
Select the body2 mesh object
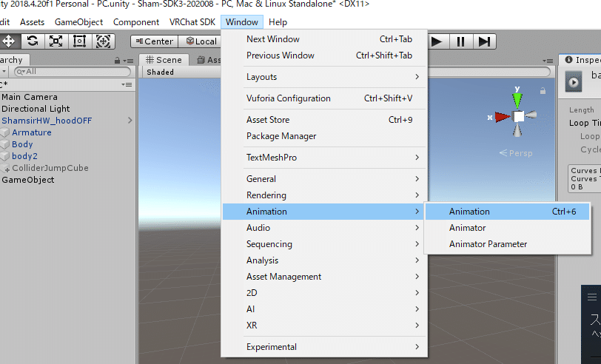[x=24, y=156]
